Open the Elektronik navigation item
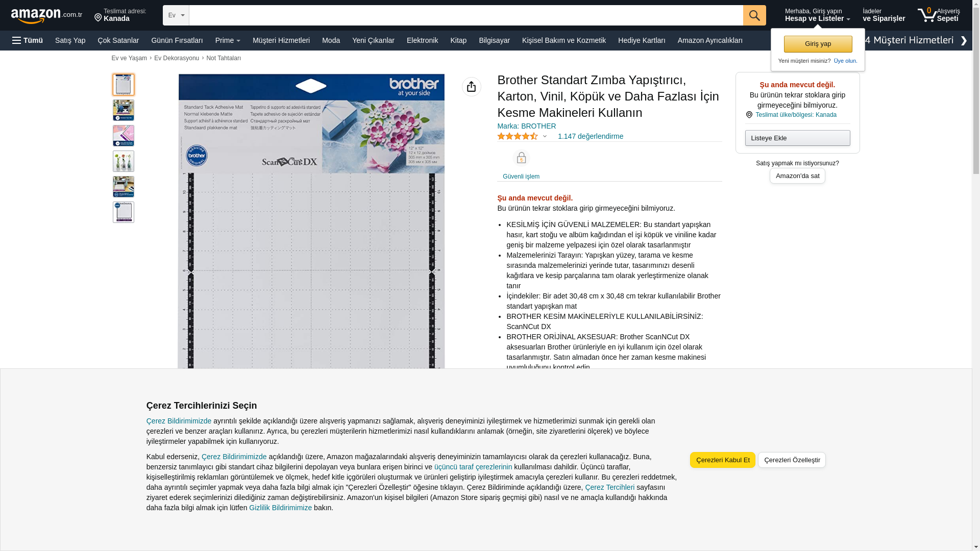 (422, 40)
